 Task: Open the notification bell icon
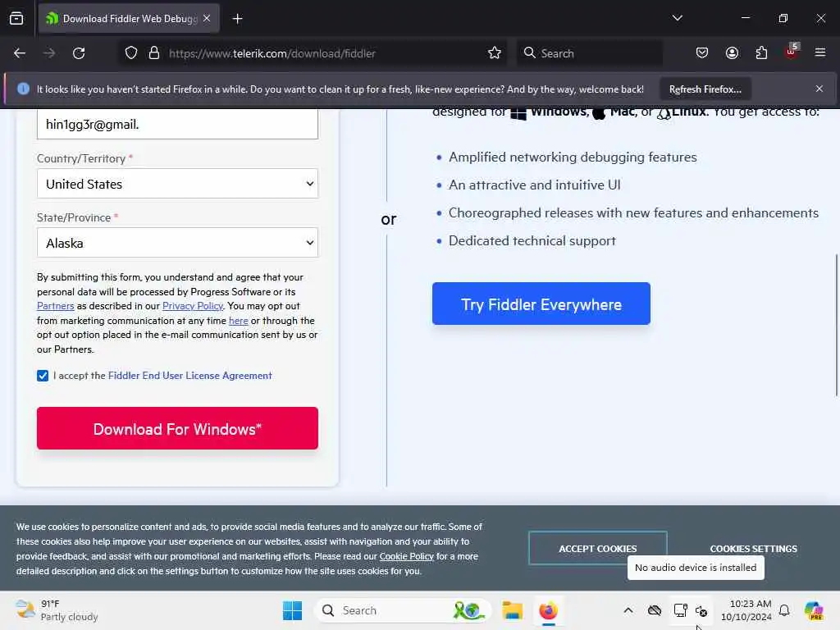point(784,610)
